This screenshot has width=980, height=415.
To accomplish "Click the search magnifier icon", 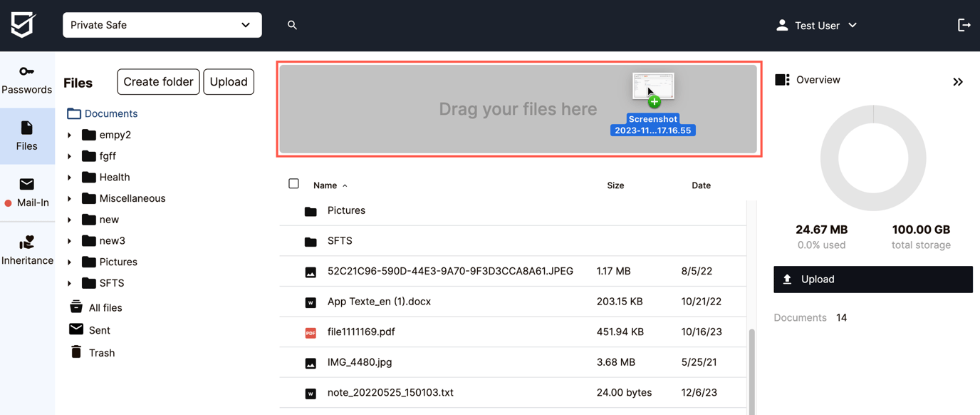I will (x=292, y=24).
